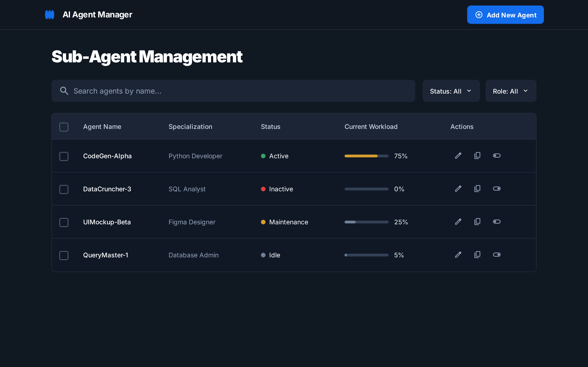
Task: Open the Status: All filter dropdown
Action: pos(451,91)
